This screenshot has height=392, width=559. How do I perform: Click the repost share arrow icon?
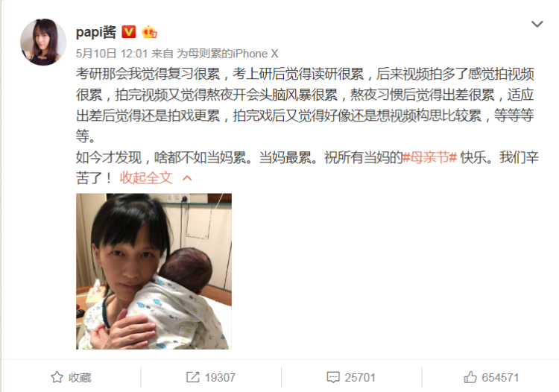click(193, 377)
